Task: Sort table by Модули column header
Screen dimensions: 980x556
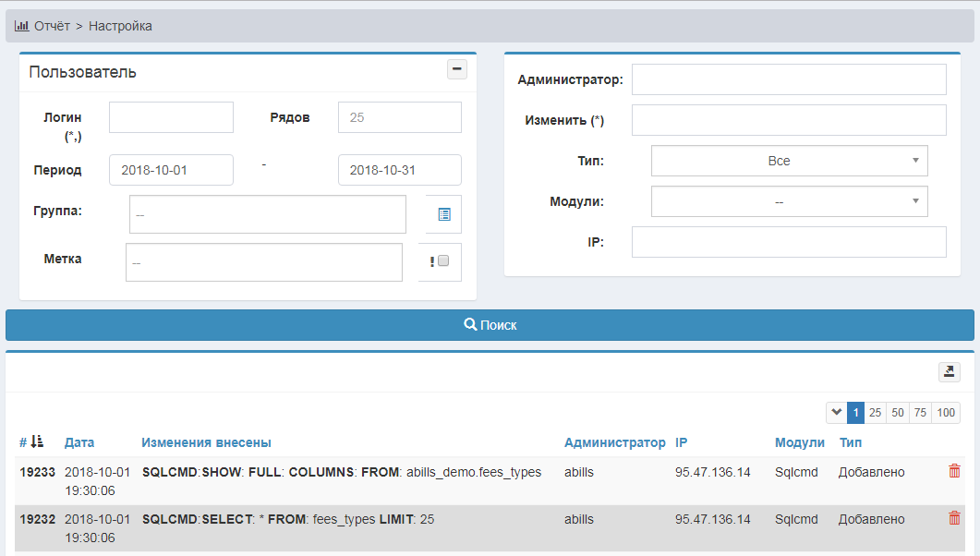Action: (799, 442)
